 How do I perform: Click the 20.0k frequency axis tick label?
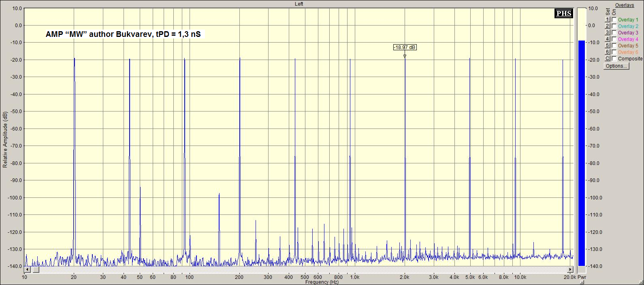[x=569, y=278]
